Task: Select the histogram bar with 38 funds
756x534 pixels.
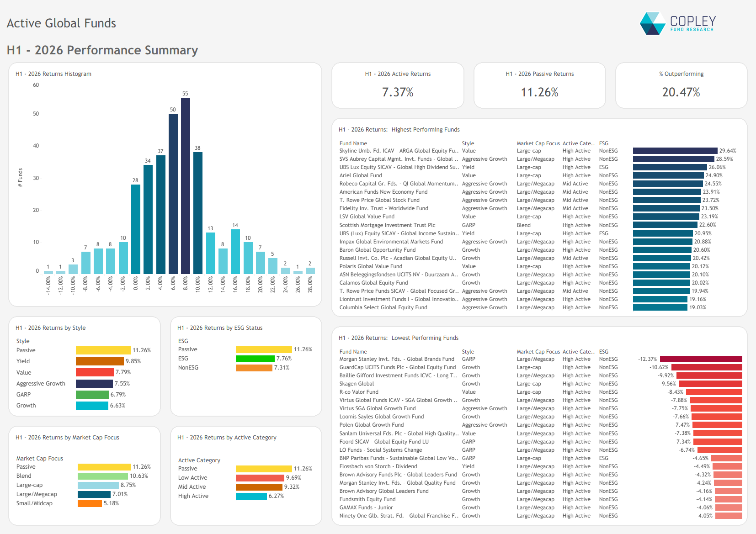Action: point(198,213)
